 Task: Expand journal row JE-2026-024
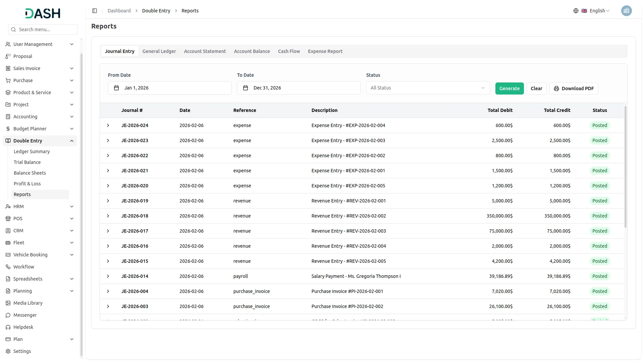tap(108, 125)
